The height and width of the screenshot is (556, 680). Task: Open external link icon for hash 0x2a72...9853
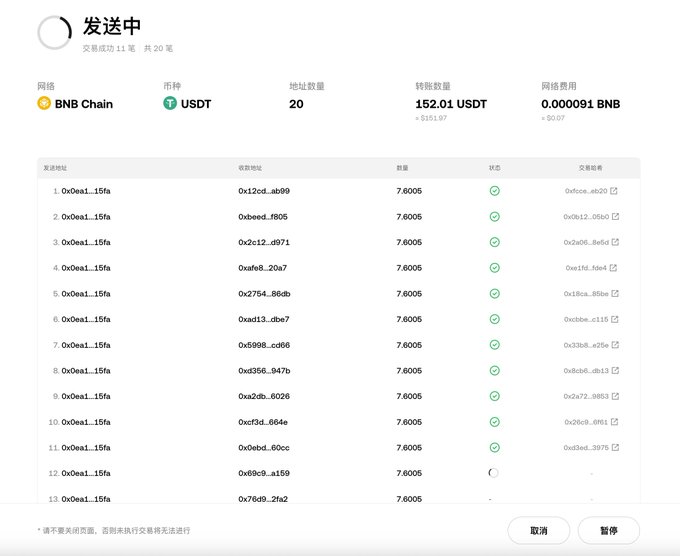[615, 396]
